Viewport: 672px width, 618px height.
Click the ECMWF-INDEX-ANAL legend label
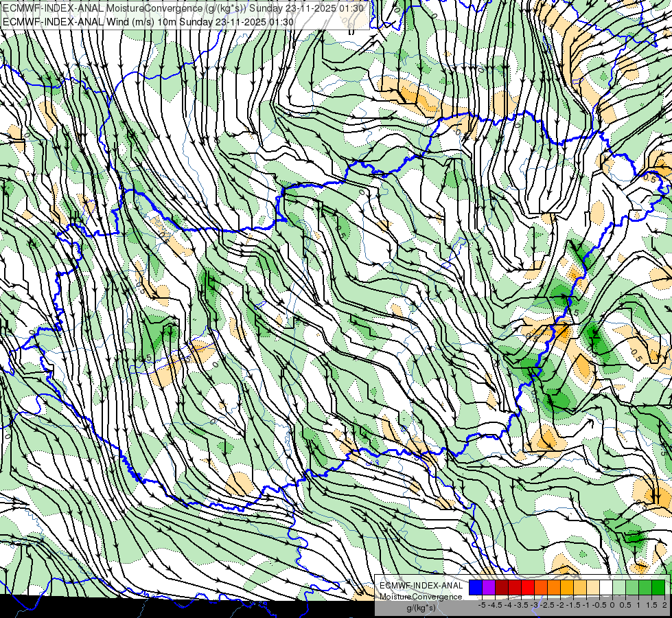tap(421, 586)
